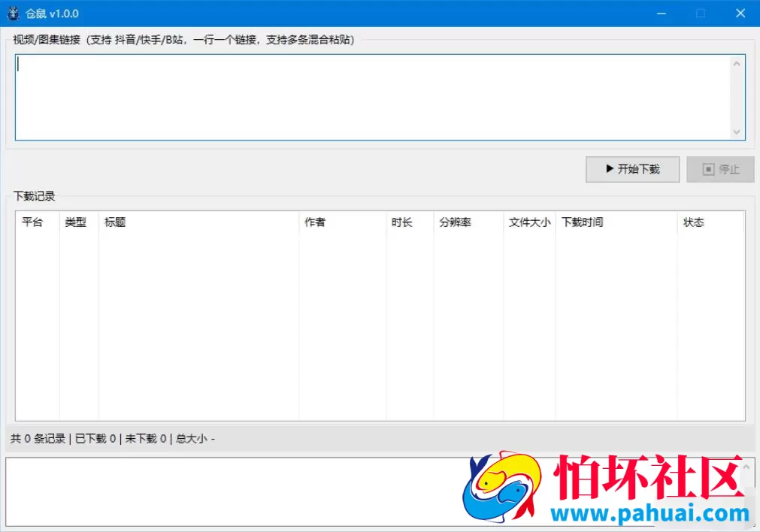Click the link box scroll down arrow
760x532 pixels.
click(737, 131)
